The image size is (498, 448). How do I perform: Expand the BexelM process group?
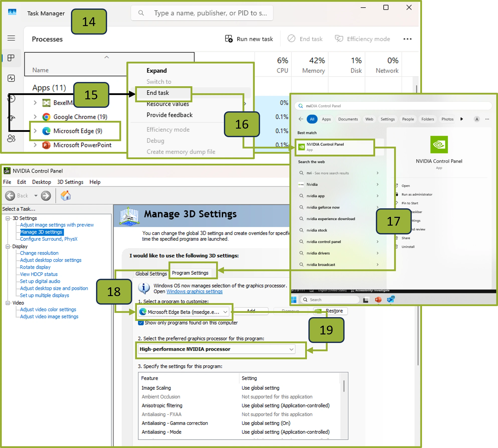coord(35,103)
